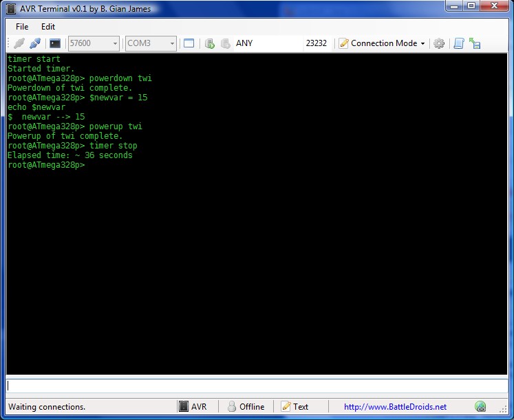Click the Offline user status item
Viewport: 514px width, 420px height.
coord(246,406)
